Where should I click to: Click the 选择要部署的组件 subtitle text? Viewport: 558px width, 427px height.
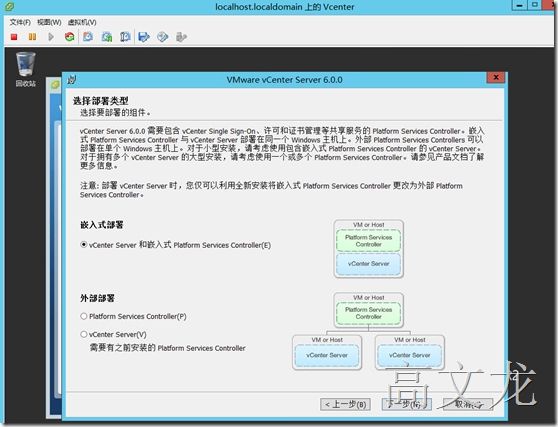coord(115,113)
